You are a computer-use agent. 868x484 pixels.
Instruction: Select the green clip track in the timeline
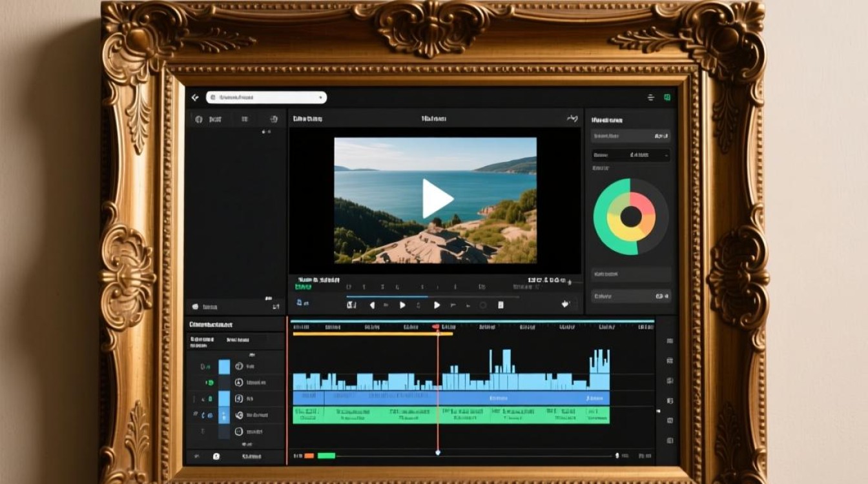[x=451, y=415]
